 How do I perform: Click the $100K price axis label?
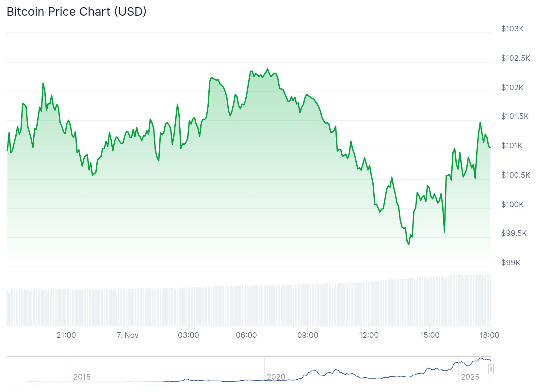click(x=512, y=204)
